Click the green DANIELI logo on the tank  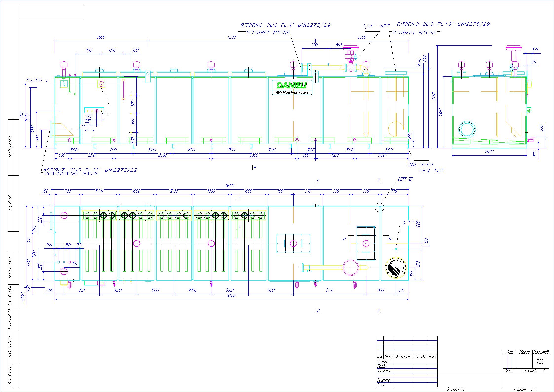[292, 85]
